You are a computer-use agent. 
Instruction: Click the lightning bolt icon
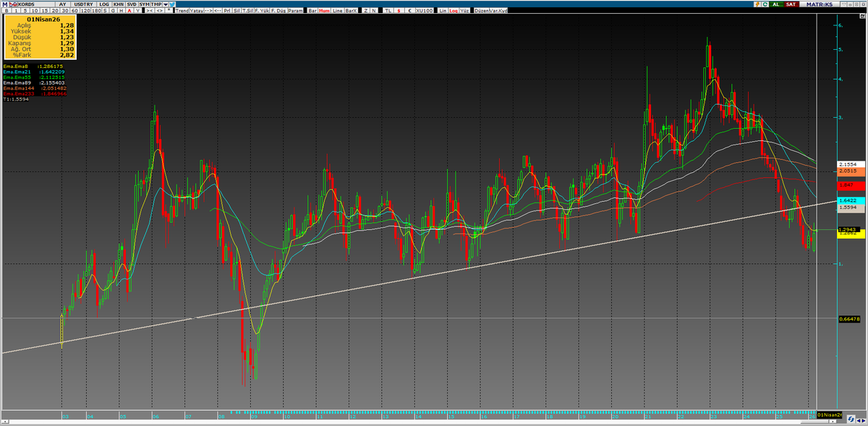click(757, 4)
